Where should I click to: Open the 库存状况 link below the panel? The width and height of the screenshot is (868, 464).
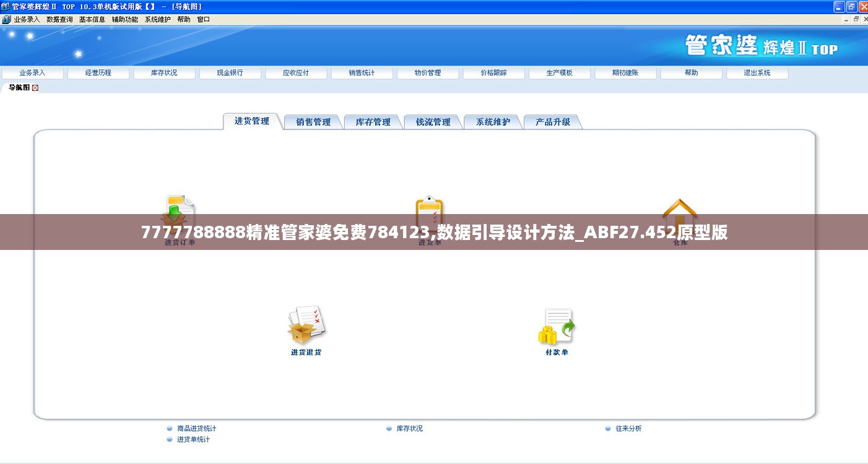[409, 428]
